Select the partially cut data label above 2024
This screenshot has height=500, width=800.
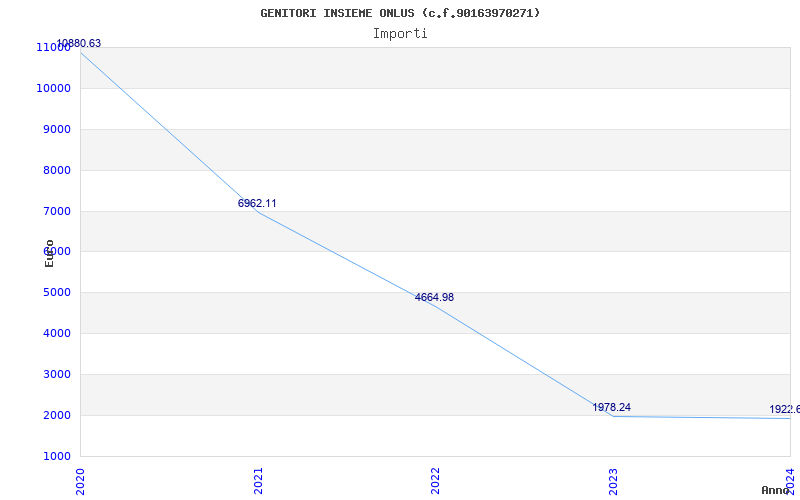pyautogui.click(x=785, y=409)
